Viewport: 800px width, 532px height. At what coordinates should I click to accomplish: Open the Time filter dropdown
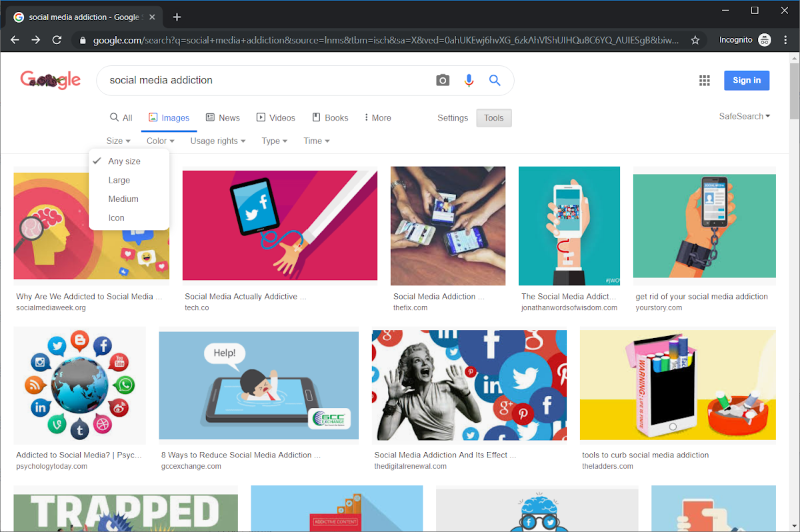(317, 141)
